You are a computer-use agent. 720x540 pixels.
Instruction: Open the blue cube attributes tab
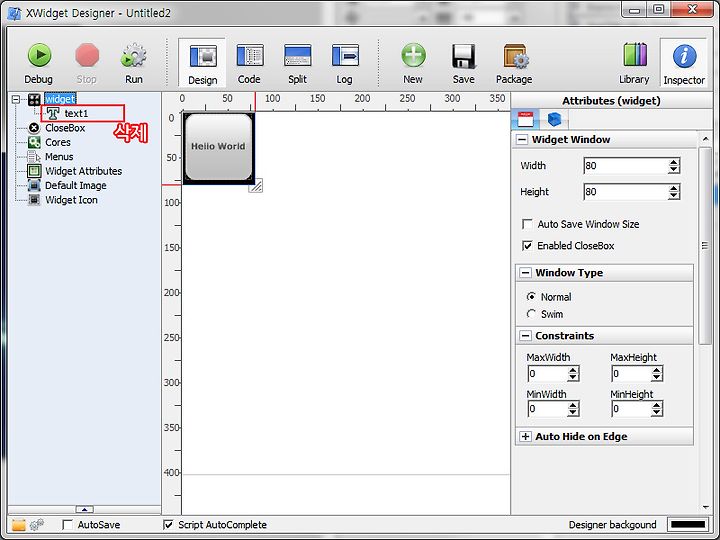554,119
